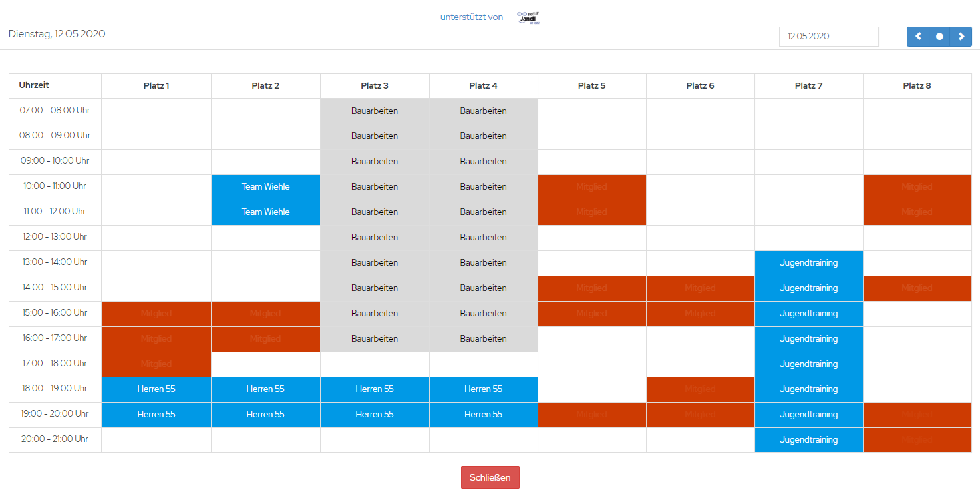Image resolution: width=980 pixels, height=494 pixels.
Task: Follow the 'unterstützt von' link
Action: click(x=471, y=17)
